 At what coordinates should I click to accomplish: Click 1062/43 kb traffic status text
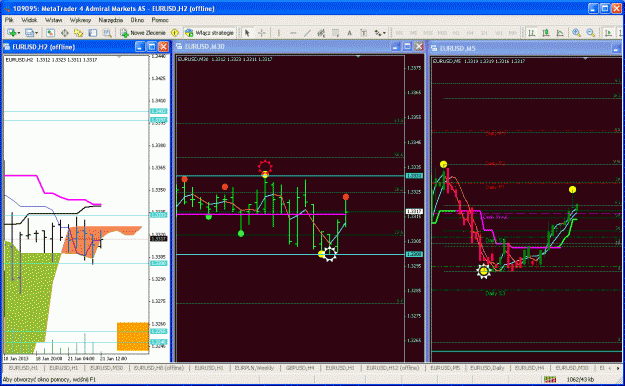(580, 379)
